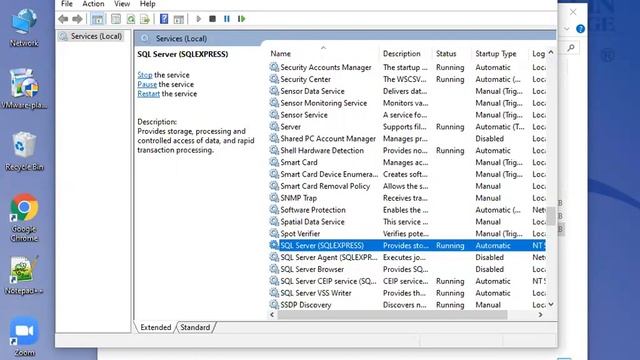
Task: Open the Recycle Bin desktop icon
Action: (24, 151)
